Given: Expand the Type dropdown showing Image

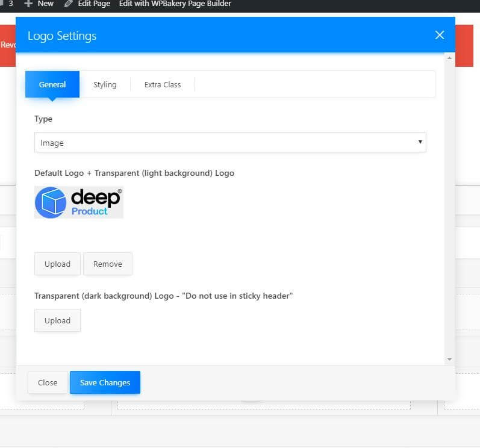Looking at the screenshot, I should (230, 142).
